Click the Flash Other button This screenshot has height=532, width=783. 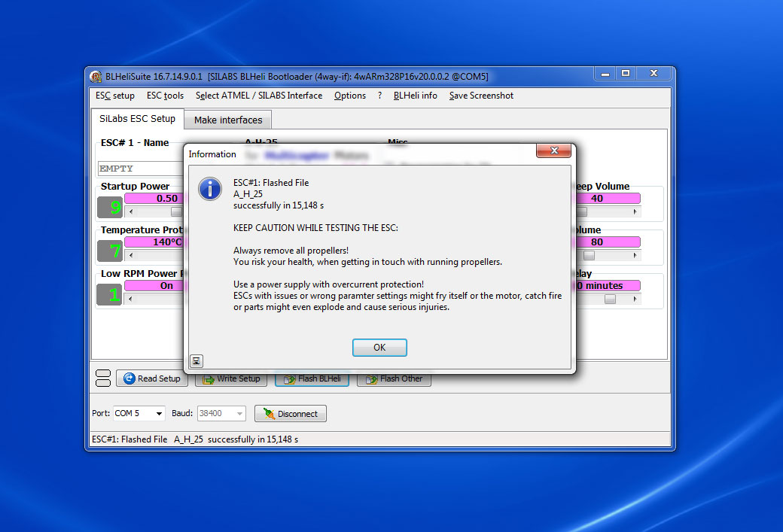tap(394, 379)
